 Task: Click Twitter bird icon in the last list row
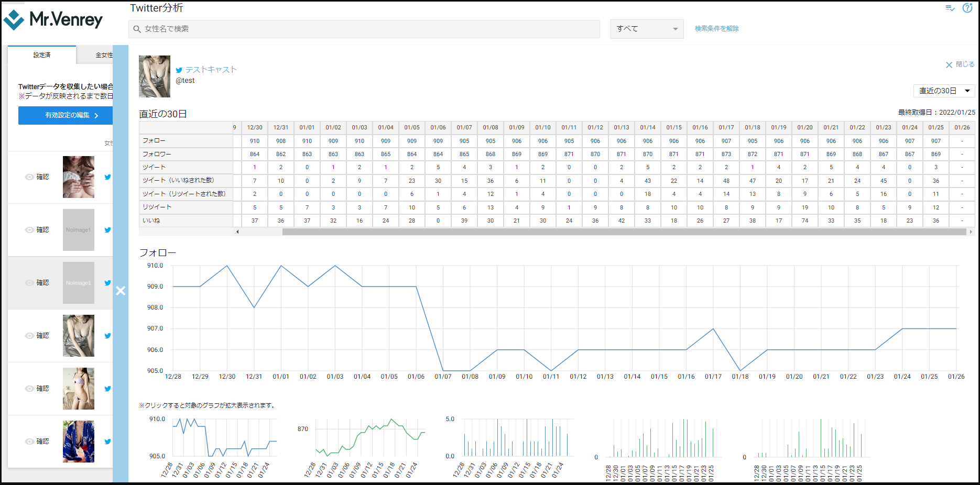107,442
